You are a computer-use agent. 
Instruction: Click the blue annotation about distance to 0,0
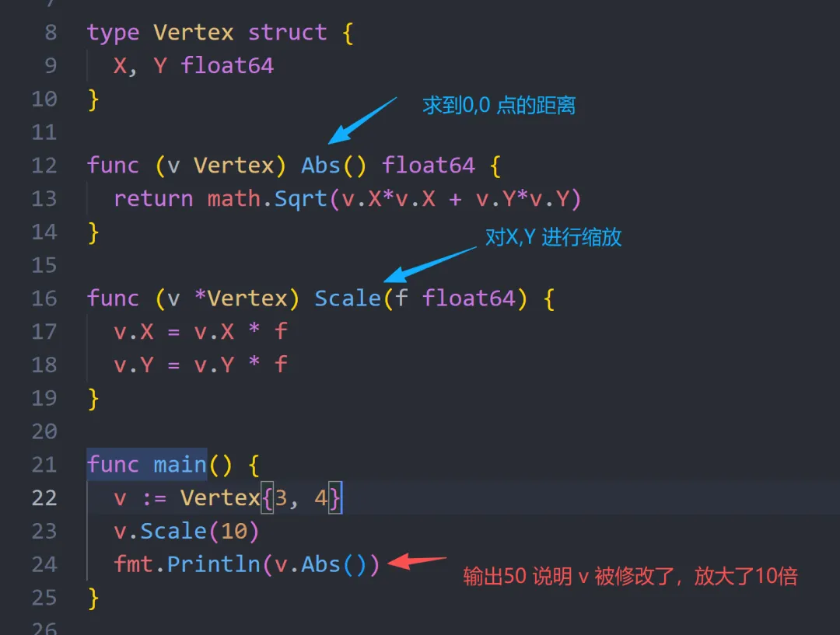pos(499,106)
